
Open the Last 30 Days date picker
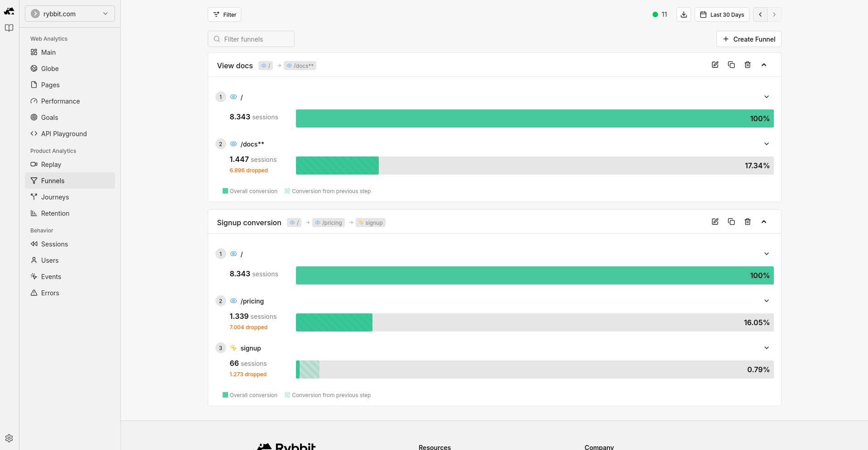[x=722, y=14]
